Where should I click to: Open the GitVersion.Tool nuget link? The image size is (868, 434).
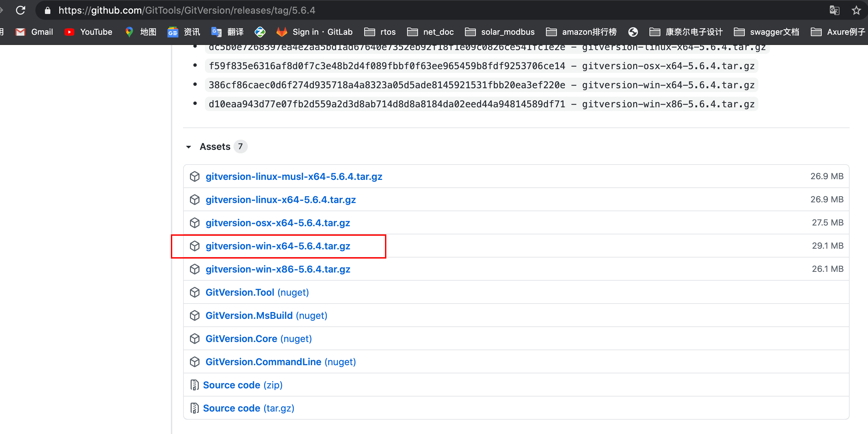pos(257,292)
